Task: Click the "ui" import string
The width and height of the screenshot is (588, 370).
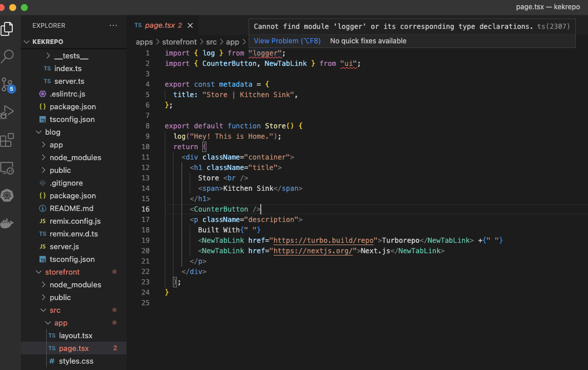Action: click(349, 64)
